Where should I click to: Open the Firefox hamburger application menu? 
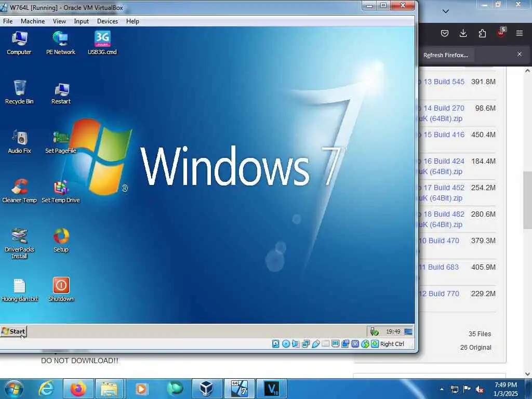[520, 33]
